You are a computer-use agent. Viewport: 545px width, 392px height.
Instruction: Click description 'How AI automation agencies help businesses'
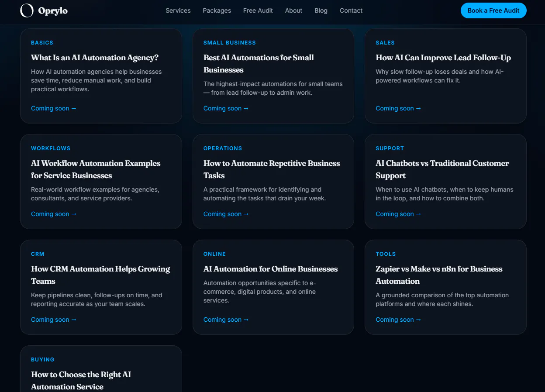tap(97, 80)
